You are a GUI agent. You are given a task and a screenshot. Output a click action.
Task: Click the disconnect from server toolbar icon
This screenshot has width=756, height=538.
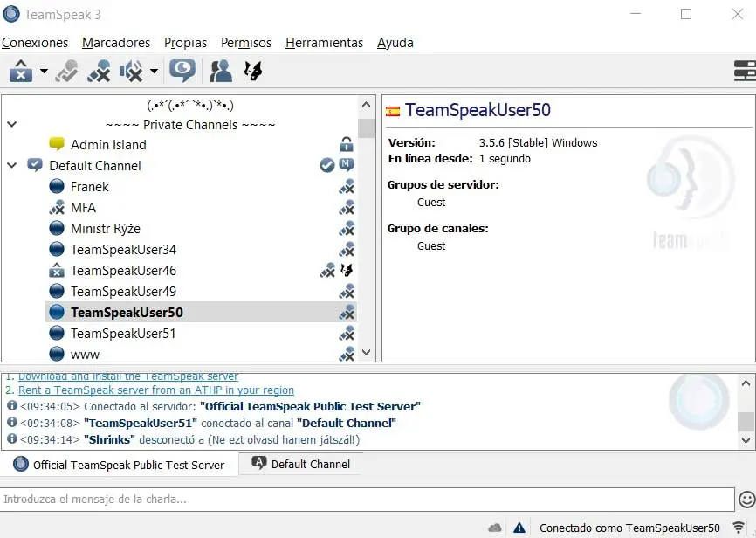pyautogui.click(x=21, y=71)
